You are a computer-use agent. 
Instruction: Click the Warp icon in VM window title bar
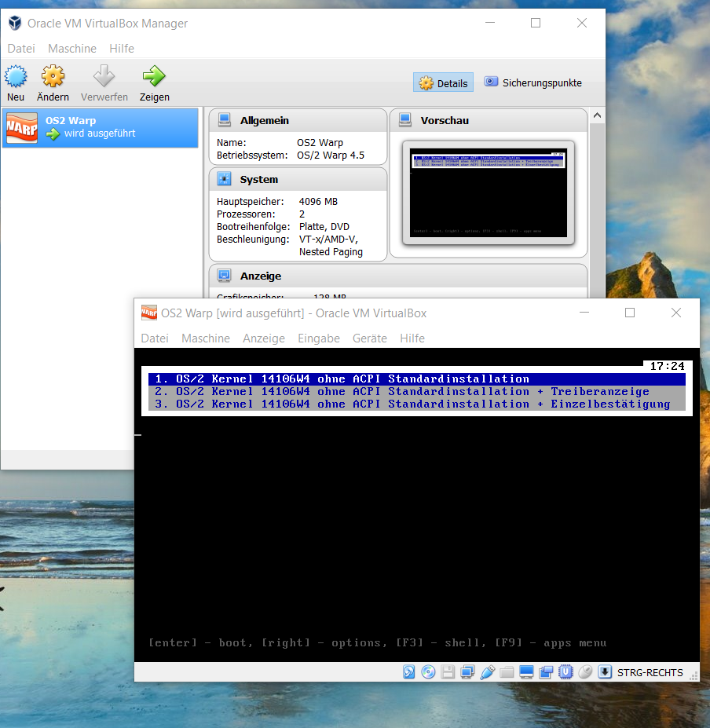point(149,313)
